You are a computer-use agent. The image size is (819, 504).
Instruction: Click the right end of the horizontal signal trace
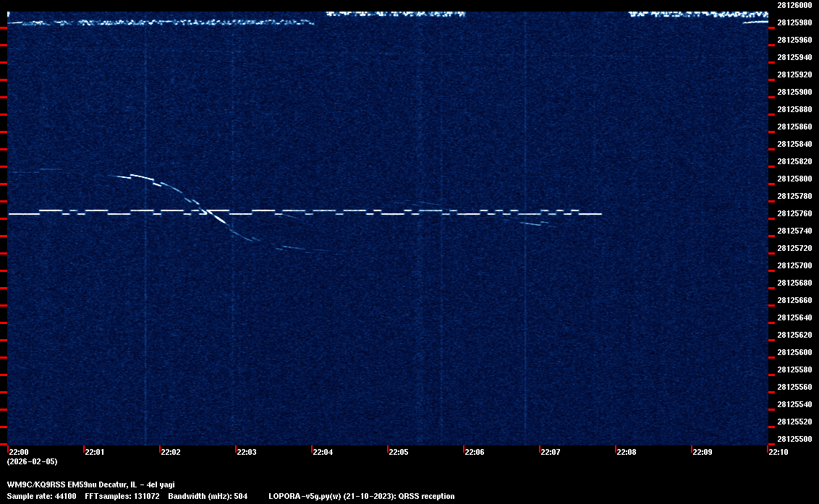tap(600, 214)
